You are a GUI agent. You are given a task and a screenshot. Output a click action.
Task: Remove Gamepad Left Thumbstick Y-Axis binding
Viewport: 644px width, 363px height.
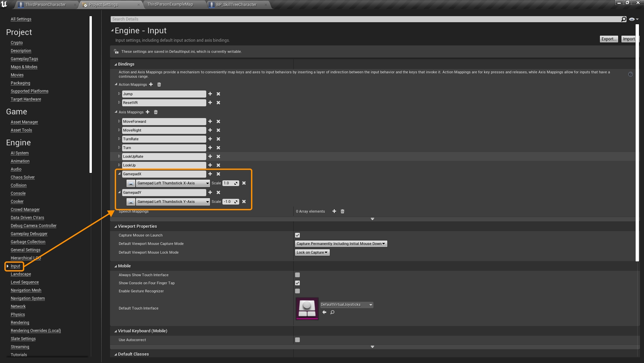[x=244, y=202]
